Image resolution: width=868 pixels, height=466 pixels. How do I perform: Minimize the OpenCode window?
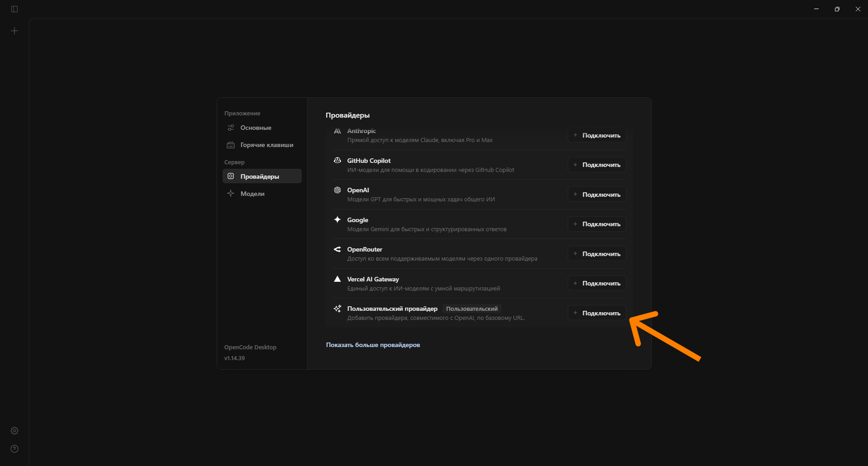[816, 9]
